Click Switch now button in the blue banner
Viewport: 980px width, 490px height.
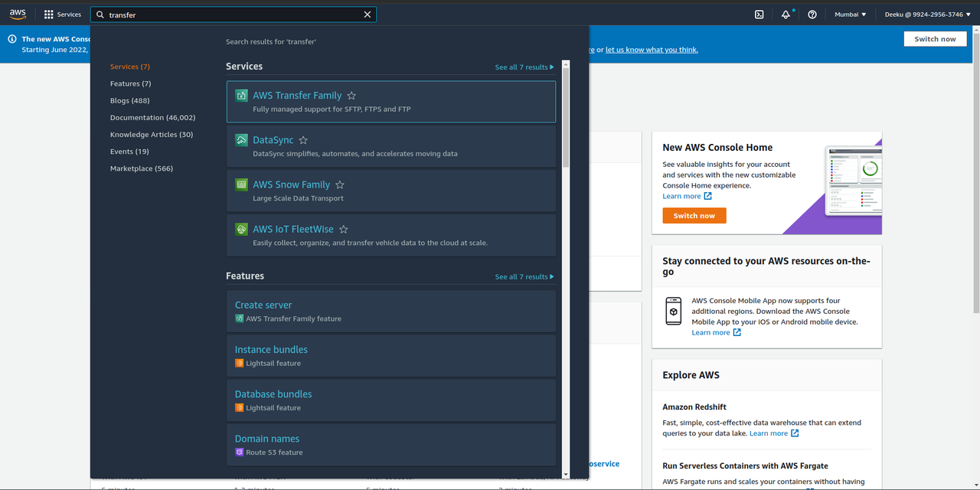point(935,39)
